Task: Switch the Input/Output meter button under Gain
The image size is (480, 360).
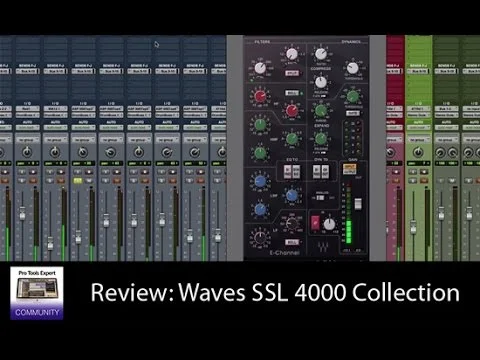Action: point(349,169)
